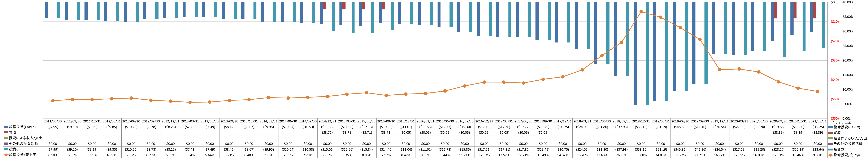Click the ($53.16) cell in the CAPEX row

pos(641,127)
